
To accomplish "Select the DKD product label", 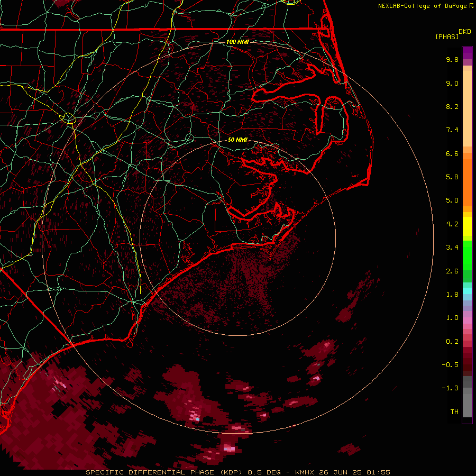I will coord(465,32).
